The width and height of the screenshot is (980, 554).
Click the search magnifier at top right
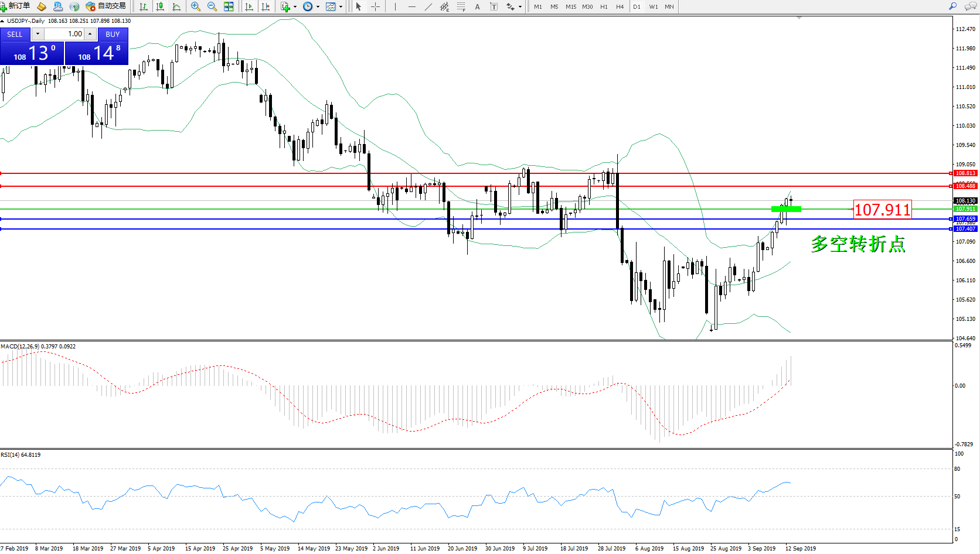click(952, 6)
